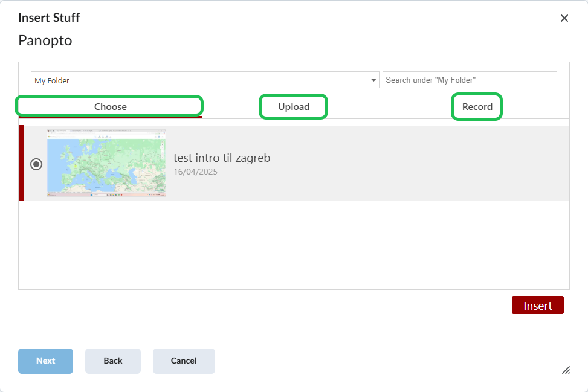
Task: Click the folder dropdown arrow
Action: coord(373,80)
